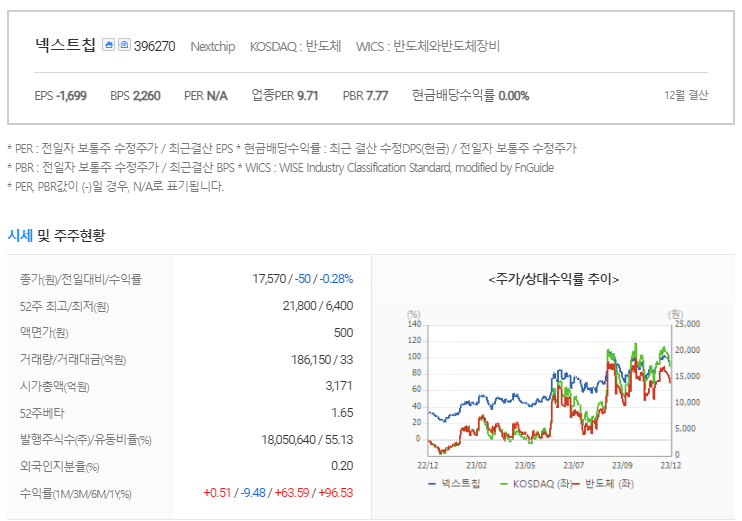Screen dimensions: 742x521
Task: Click the 종가/전일대비/수익률 row label
Action: 80,280
